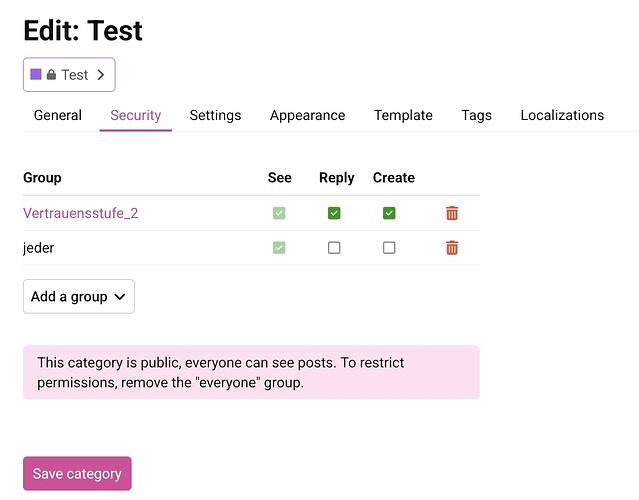Screen dimensions: 639x500
Task: Select the Security tab
Action: point(136,115)
